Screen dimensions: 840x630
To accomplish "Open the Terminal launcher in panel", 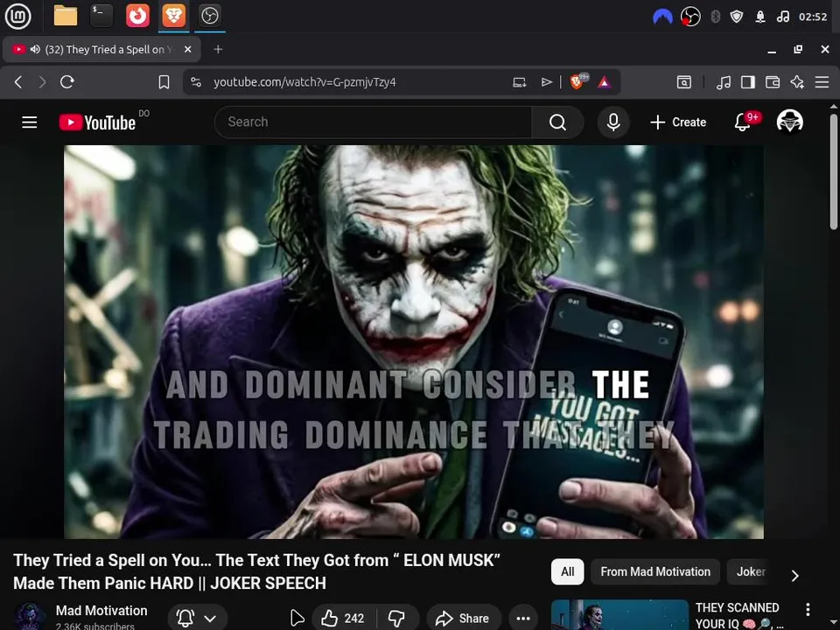I will (101, 16).
